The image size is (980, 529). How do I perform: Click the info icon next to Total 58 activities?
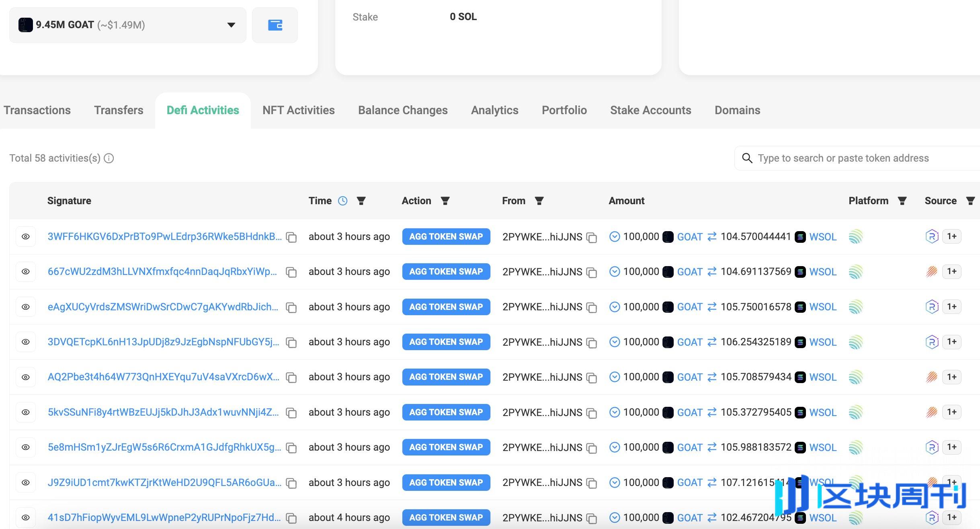pyautogui.click(x=109, y=158)
